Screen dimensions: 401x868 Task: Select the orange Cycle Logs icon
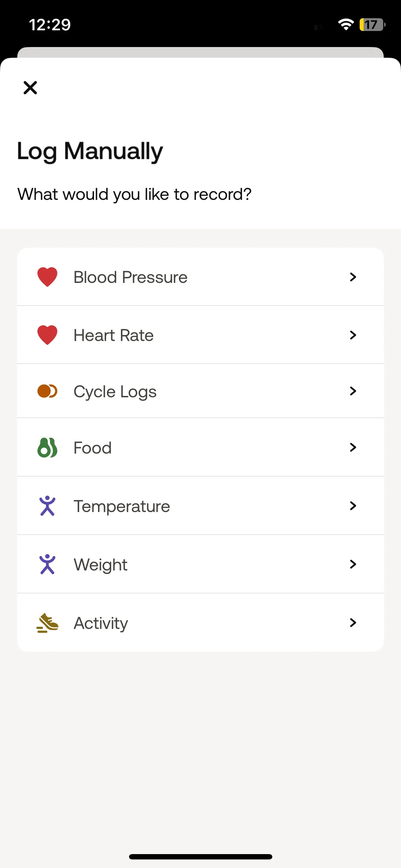(47, 391)
